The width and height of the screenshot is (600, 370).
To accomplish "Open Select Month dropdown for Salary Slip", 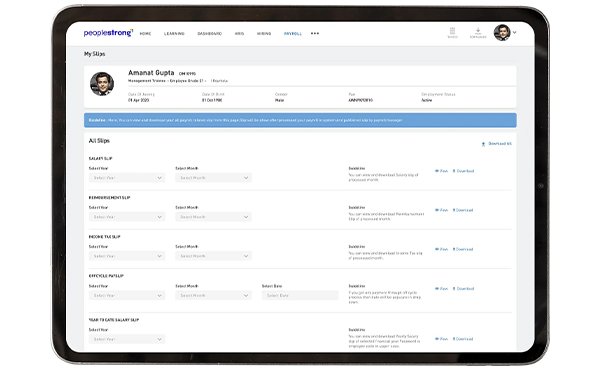I will 214,178.
